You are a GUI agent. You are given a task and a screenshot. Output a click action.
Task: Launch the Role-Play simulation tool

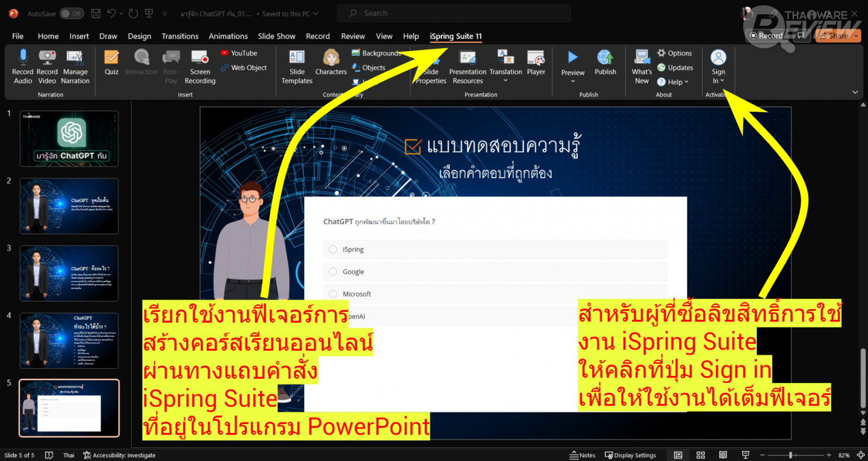pos(171,66)
